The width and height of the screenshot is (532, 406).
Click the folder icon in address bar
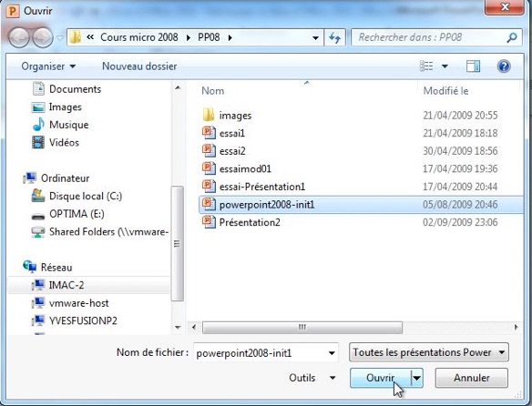tap(76, 37)
